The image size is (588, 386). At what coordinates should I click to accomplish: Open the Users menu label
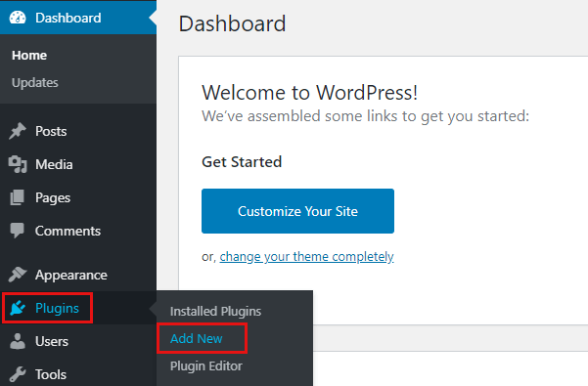52,341
